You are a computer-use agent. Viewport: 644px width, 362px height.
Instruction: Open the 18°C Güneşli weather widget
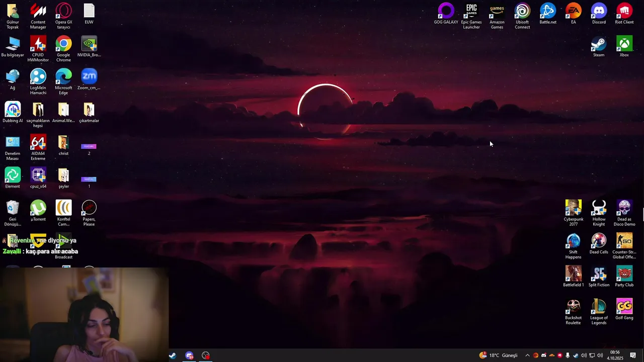coord(498,355)
